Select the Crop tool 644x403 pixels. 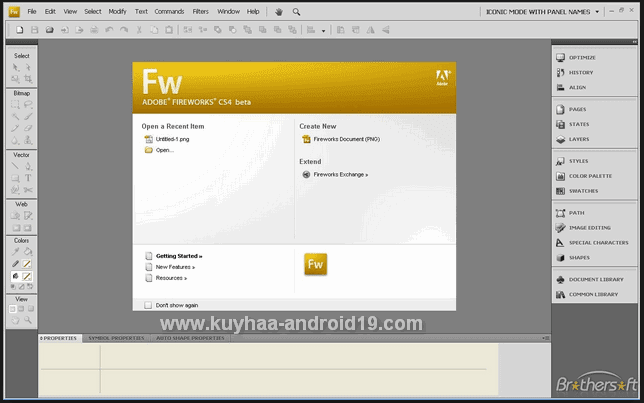28,78
